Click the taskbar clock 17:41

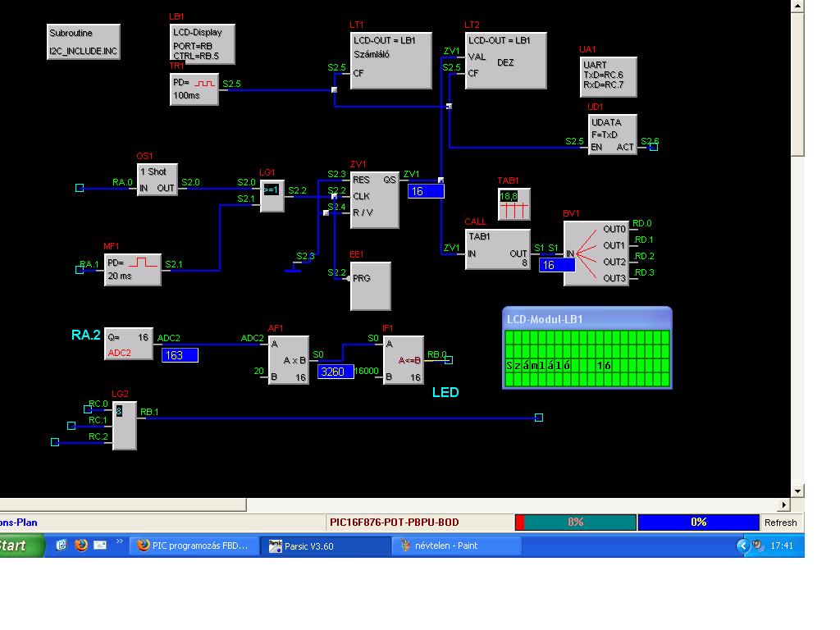(x=782, y=546)
